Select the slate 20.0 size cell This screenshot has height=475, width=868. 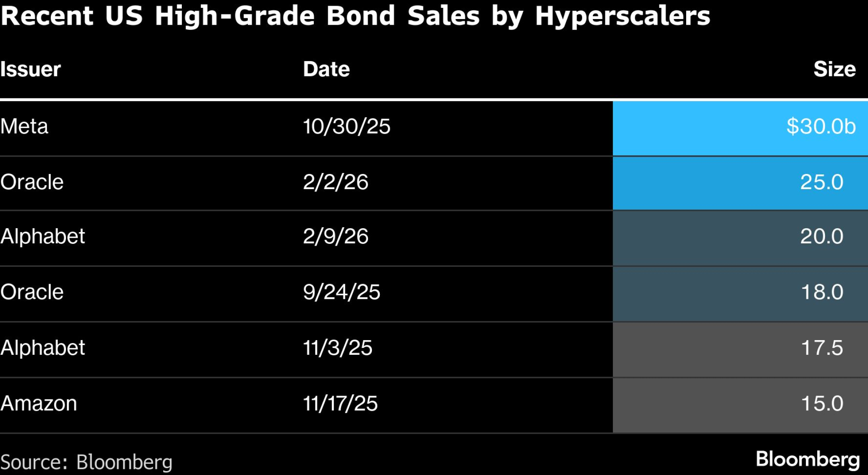[821, 237]
